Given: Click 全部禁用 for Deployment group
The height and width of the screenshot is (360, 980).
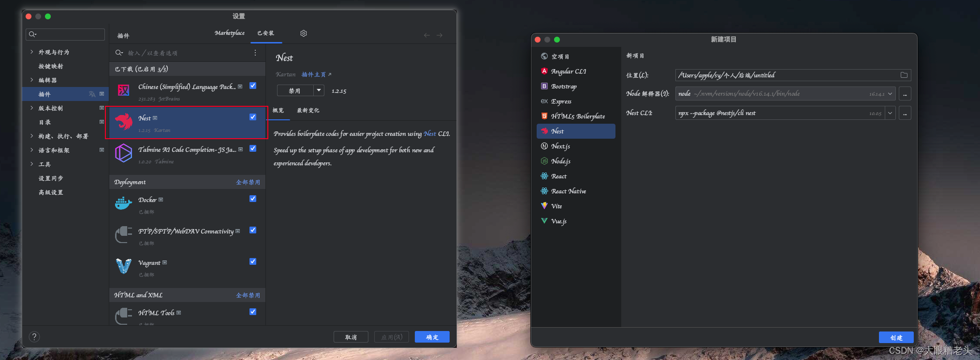Looking at the screenshot, I should pyautogui.click(x=248, y=182).
